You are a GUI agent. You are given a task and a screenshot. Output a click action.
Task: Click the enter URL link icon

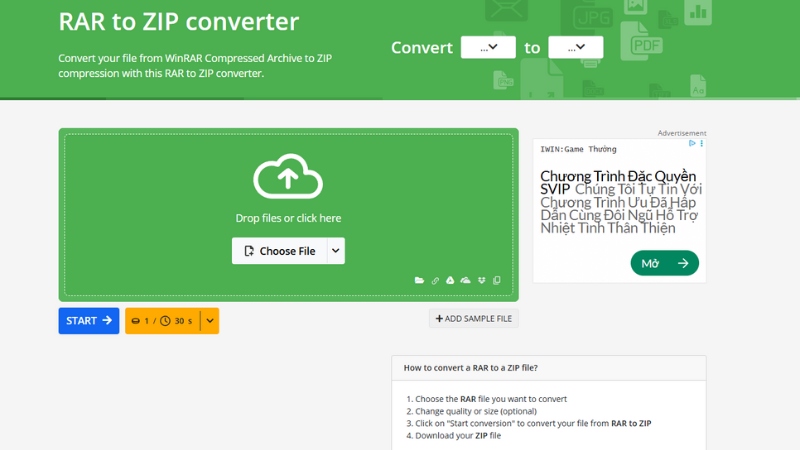tap(435, 281)
